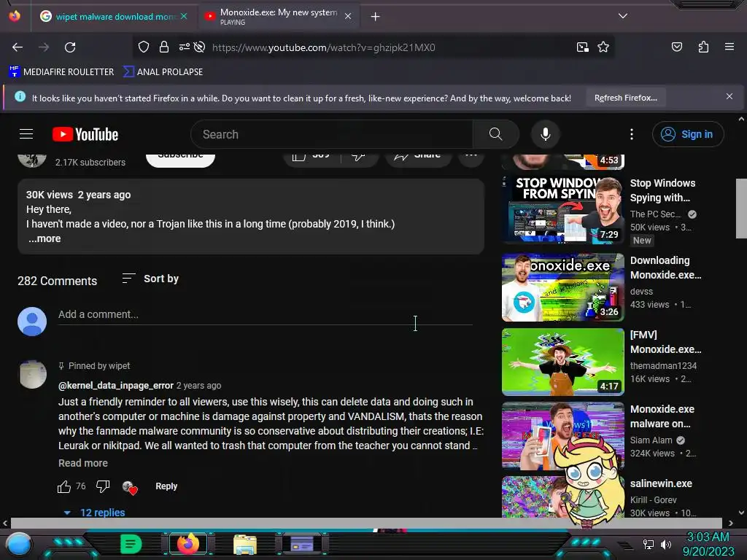Click Refresh Firefox... button

point(625,98)
